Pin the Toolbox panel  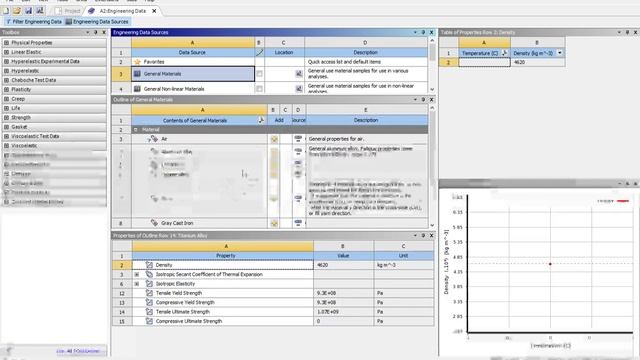[96, 32]
